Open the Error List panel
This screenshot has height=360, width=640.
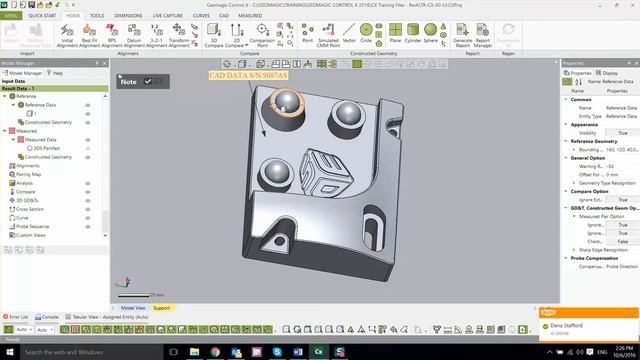(16, 317)
